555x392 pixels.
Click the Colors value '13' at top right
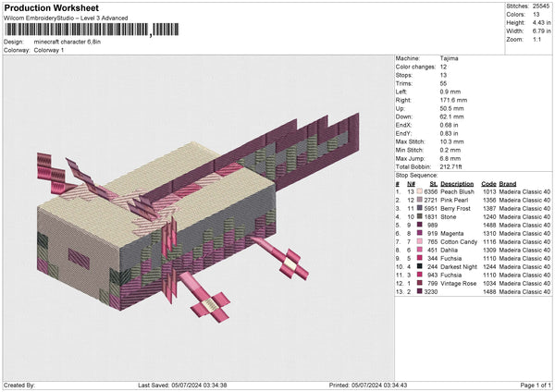(536, 15)
